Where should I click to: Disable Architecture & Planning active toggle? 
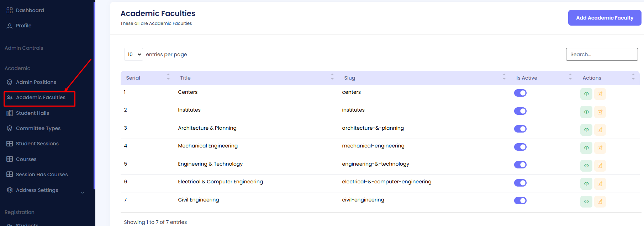520,129
